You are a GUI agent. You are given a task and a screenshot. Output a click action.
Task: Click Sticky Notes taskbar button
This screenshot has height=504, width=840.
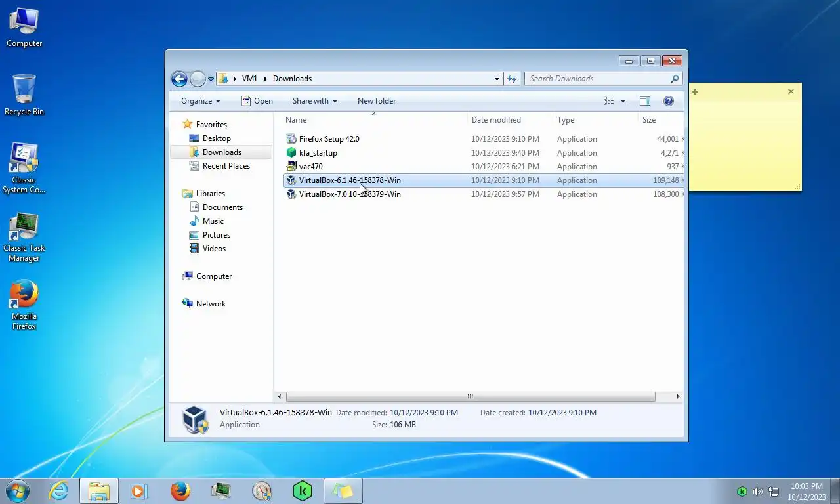click(343, 491)
